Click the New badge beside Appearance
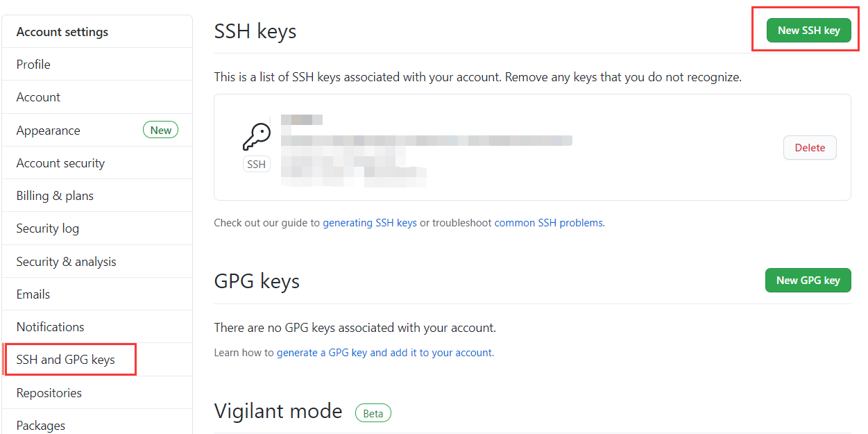 [x=160, y=130]
